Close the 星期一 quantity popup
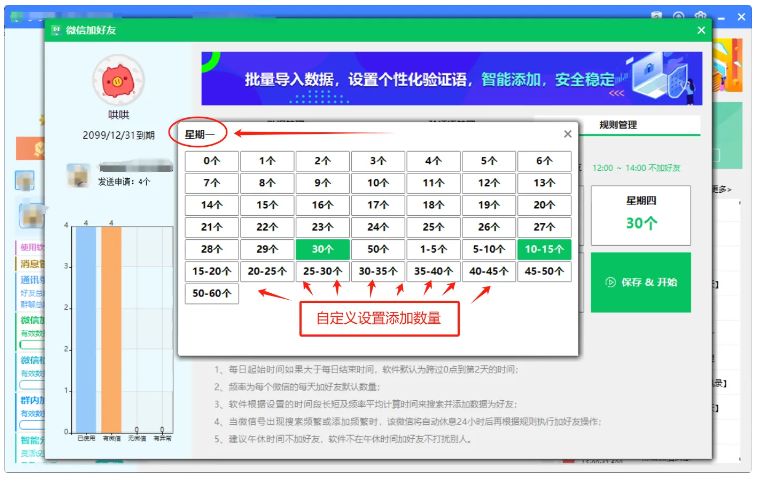 click(x=568, y=134)
